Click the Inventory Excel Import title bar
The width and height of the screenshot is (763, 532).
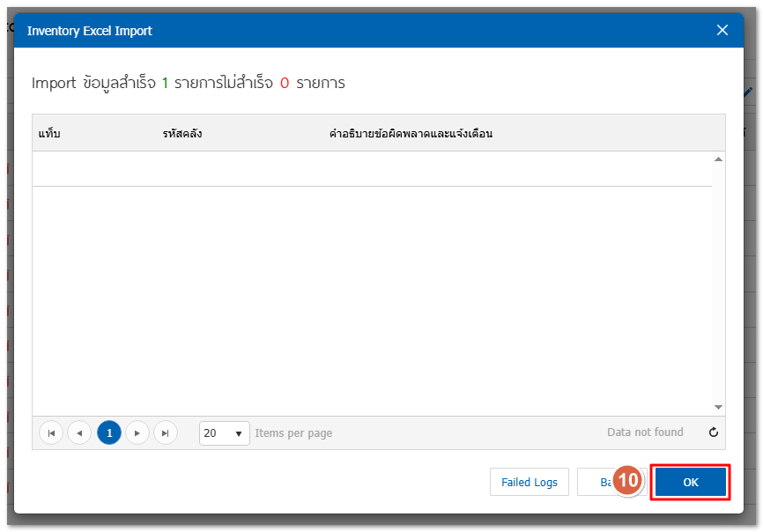point(352,30)
